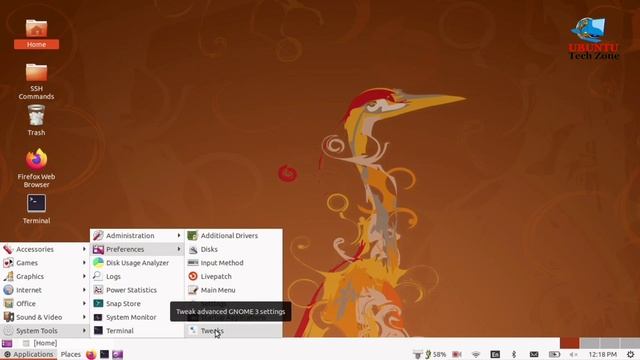Viewport: 640px width, 360px height.
Task: Click the Applications menu button
Action: [29, 354]
